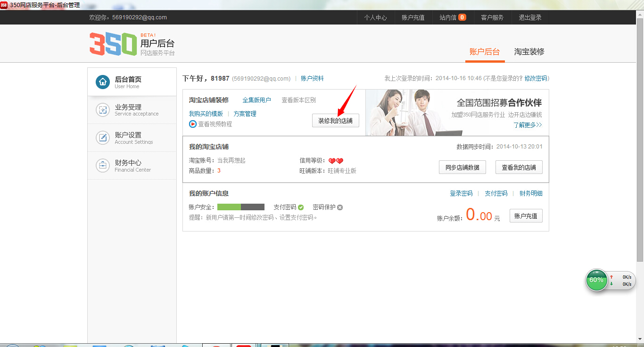Open 个人中心 in top bar
The width and height of the screenshot is (644, 347).
tap(375, 17)
